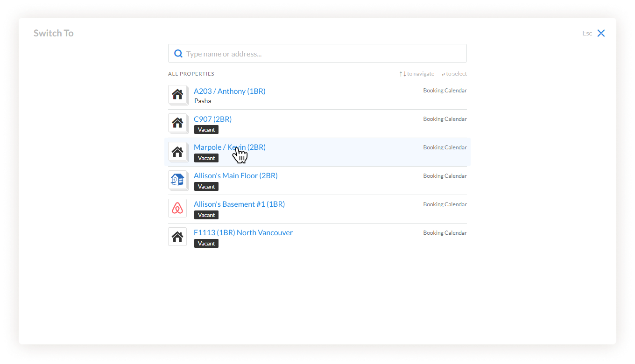Focus the name or address search field
Image resolution: width=635 pixels, height=364 pixels.
coord(317,53)
